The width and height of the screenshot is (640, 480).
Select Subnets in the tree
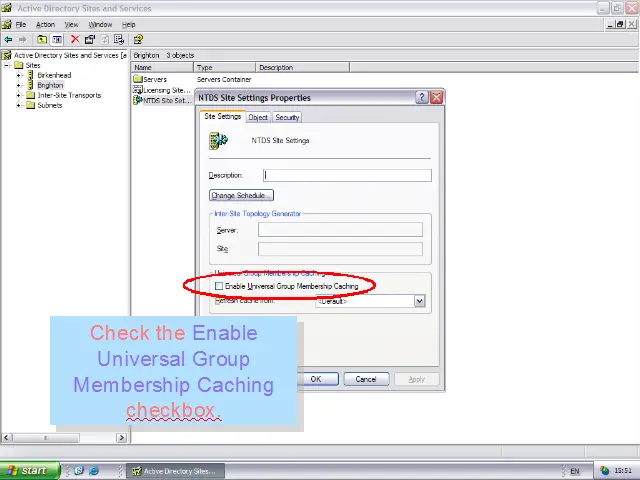[50, 105]
